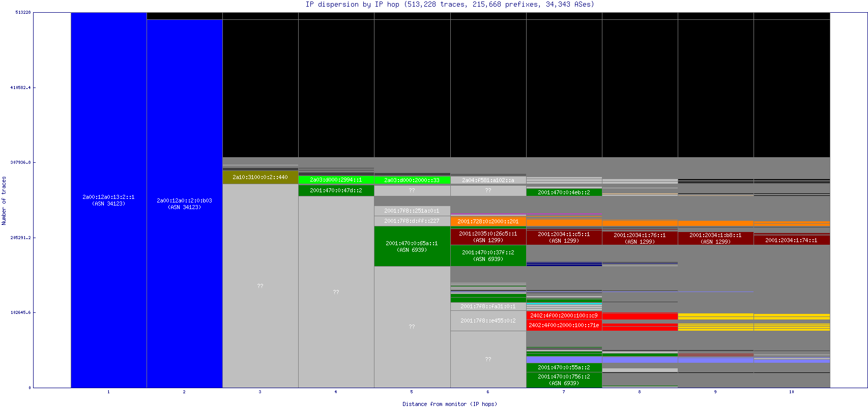The width and height of the screenshot is (868, 407).
Task: Click the ?? block below 2001:7f8::e455:0:2
Action: pos(488,359)
